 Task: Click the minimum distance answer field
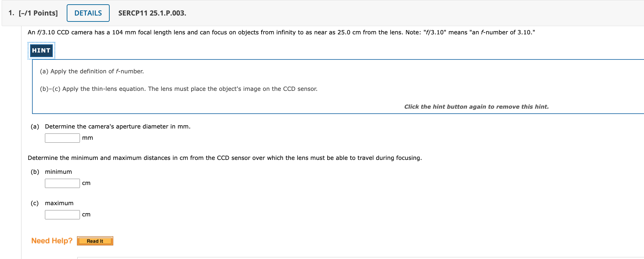pyautogui.click(x=62, y=183)
